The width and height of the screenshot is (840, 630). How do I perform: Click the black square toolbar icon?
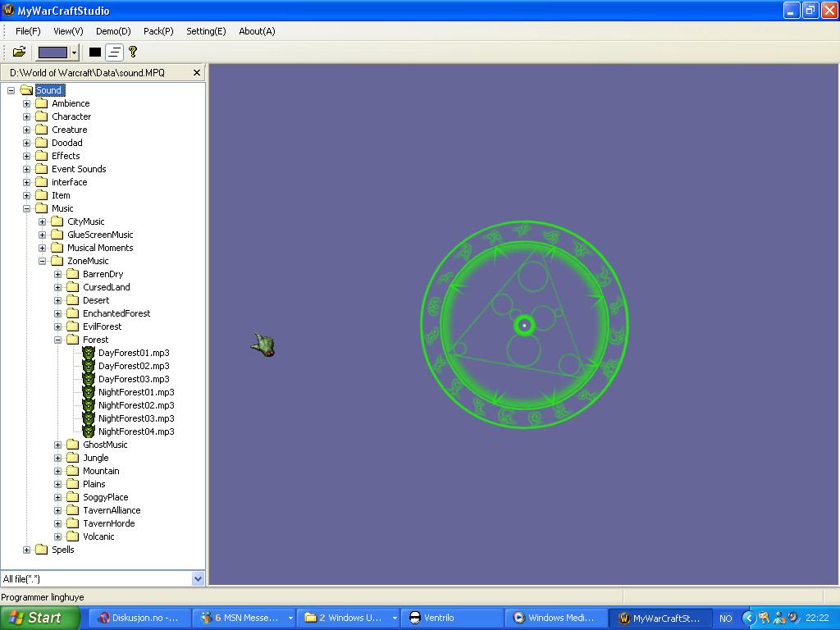point(95,52)
